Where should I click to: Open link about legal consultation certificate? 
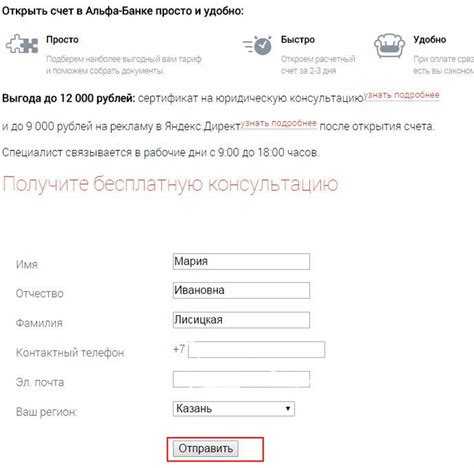pyautogui.click(x=403, y=95)
